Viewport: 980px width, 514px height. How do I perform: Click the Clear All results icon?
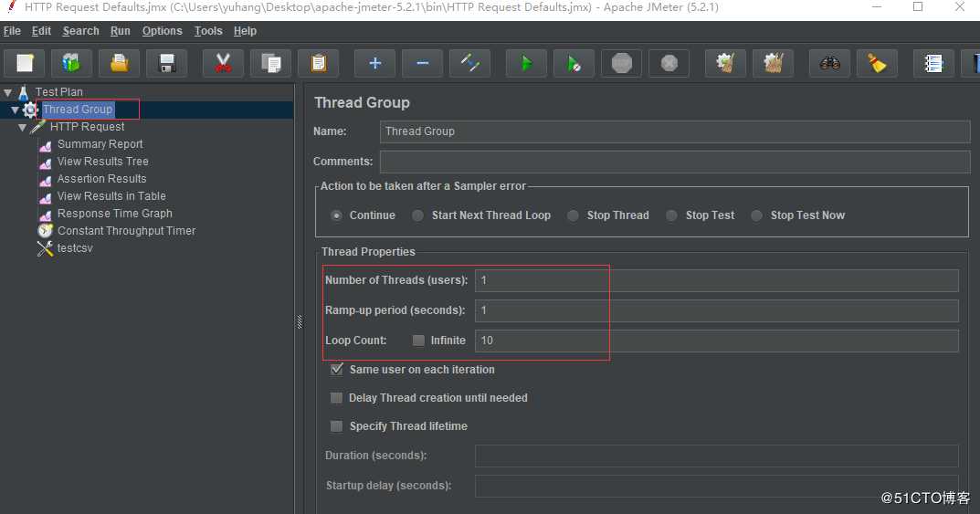(773, 63)
